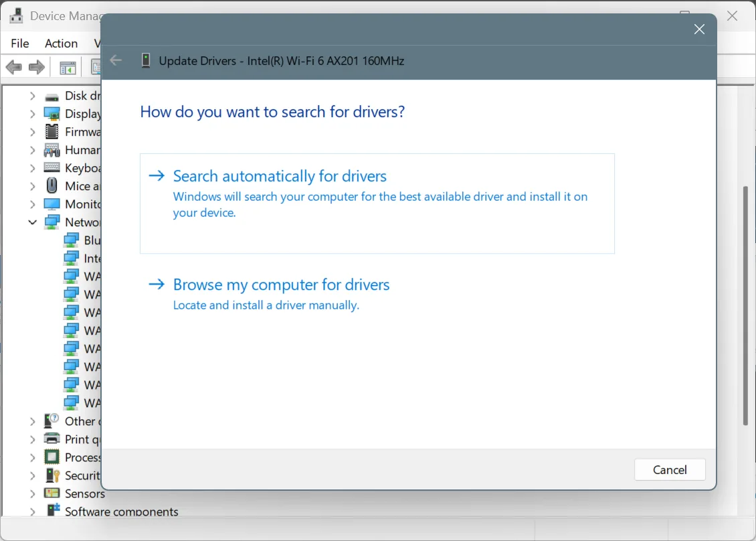Expand the Human Interface Devices node
The image size is (756, 541).
(x=32, y=150)
